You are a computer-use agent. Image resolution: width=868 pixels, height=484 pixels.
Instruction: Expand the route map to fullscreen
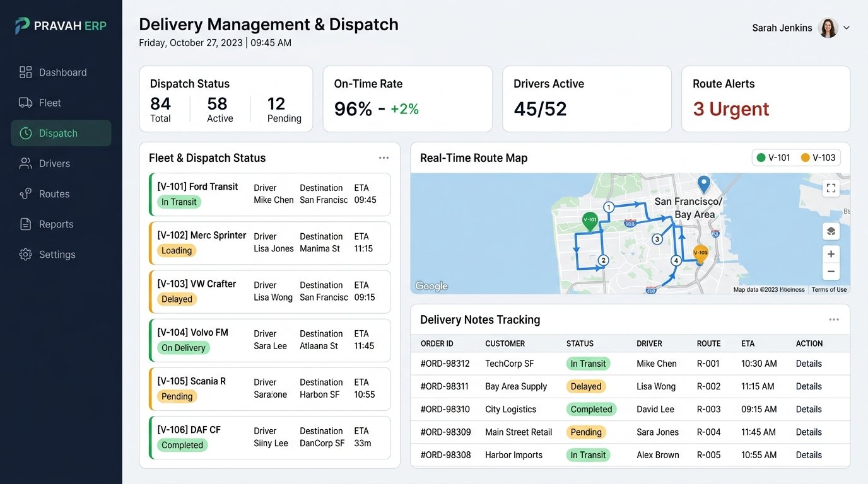coord(831,188)
